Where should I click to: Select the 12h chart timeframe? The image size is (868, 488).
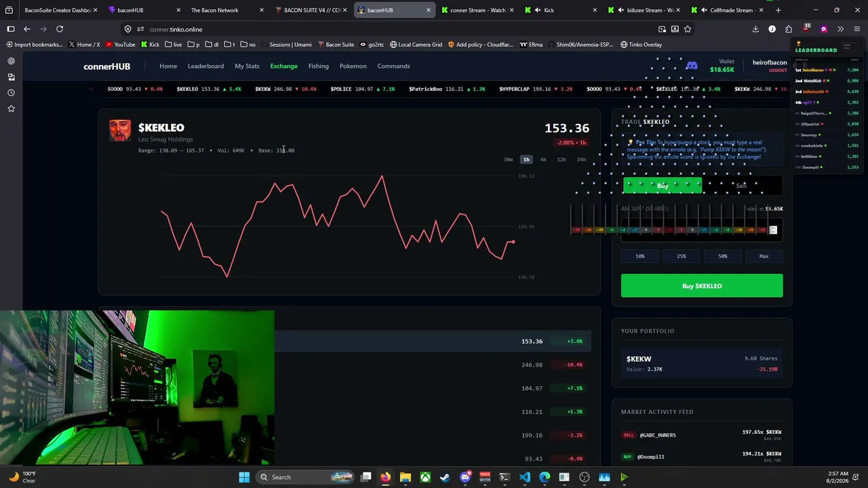click(x=561, y=160)
